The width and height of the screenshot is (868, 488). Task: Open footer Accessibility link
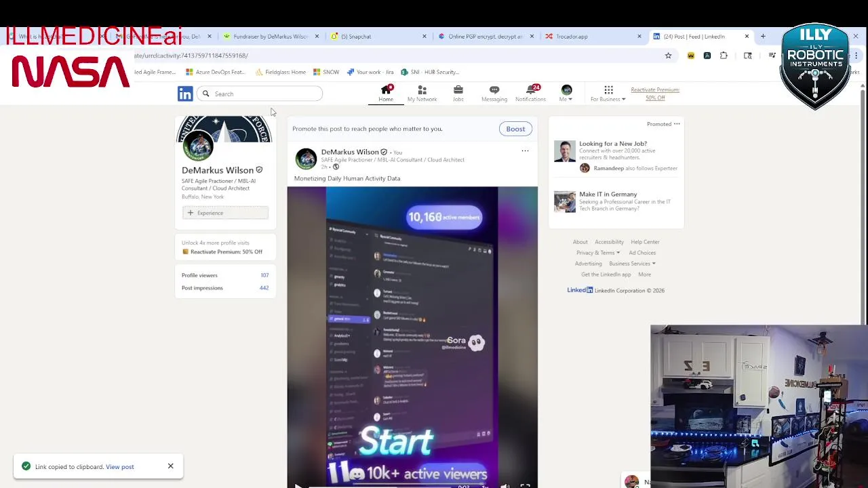[609, 242]
